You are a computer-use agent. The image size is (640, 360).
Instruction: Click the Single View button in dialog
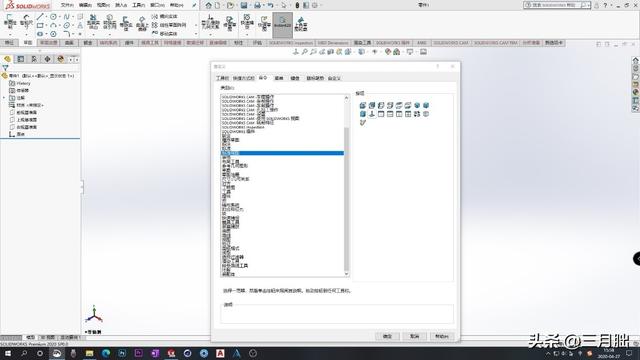(x=381, y=114)
